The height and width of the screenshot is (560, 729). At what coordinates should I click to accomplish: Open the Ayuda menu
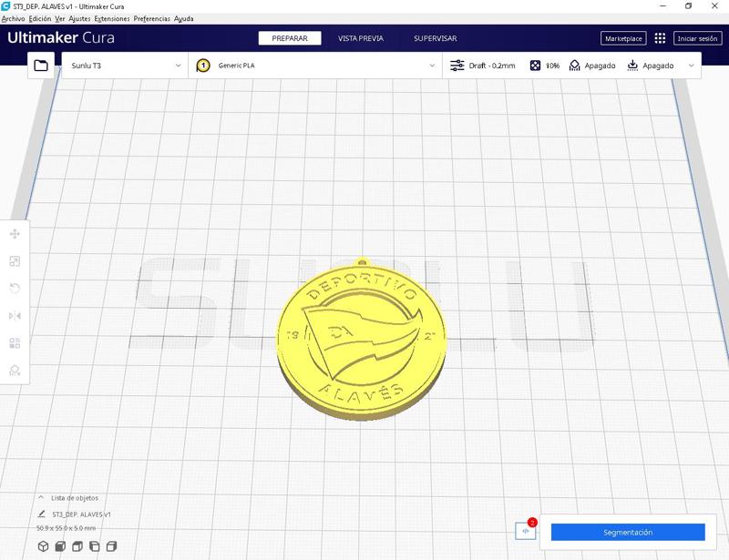pyautogui.click(x=184, y=18)
